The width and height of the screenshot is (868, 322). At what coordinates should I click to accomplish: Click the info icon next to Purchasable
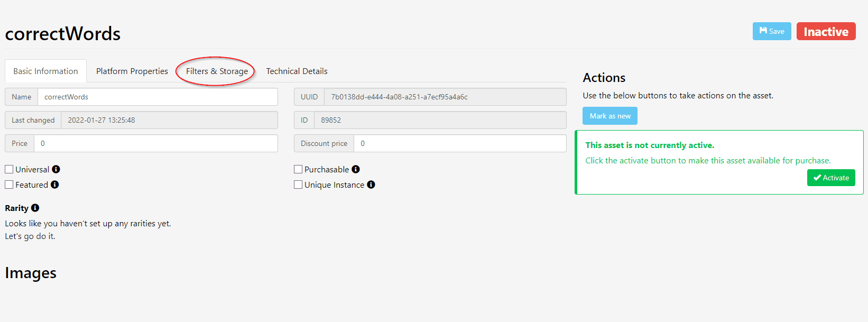[x=356, y=169]
